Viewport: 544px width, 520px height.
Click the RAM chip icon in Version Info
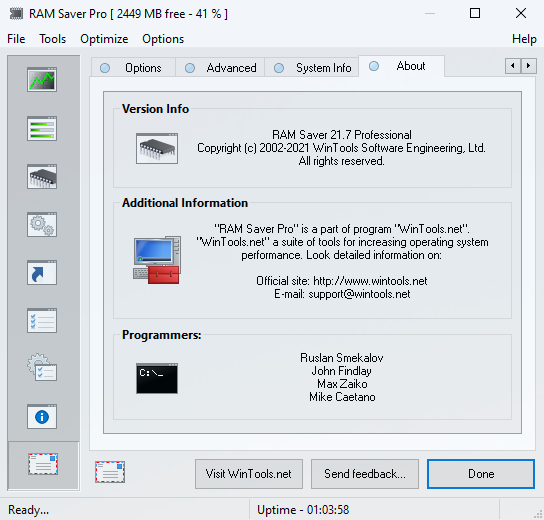point(157,148)
